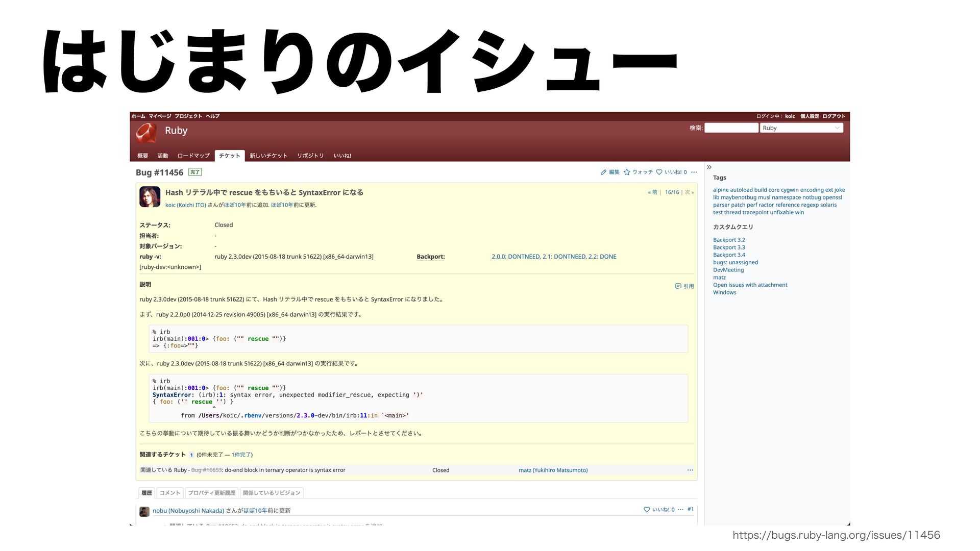Viewport: 980px width, 551px height.
Task: Click the #1 journal anchor link
Action: (x=691, y=509)
